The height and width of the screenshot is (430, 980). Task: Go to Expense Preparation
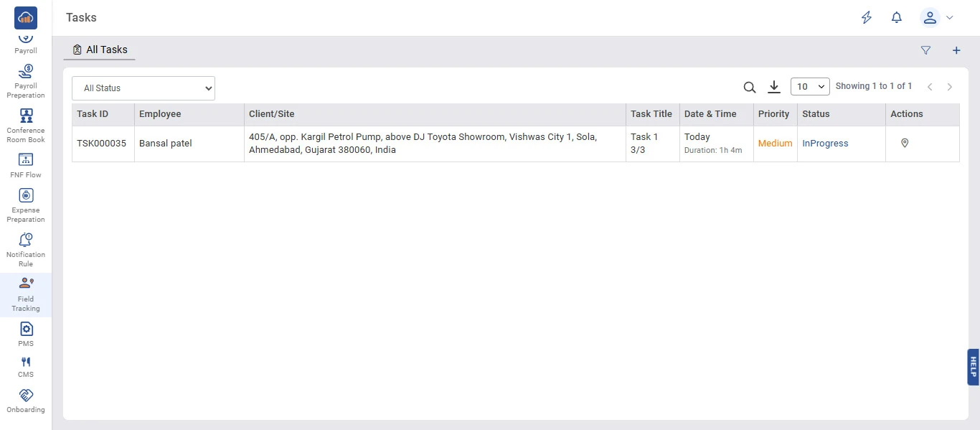pyautogui.click(x=26, y=205)
